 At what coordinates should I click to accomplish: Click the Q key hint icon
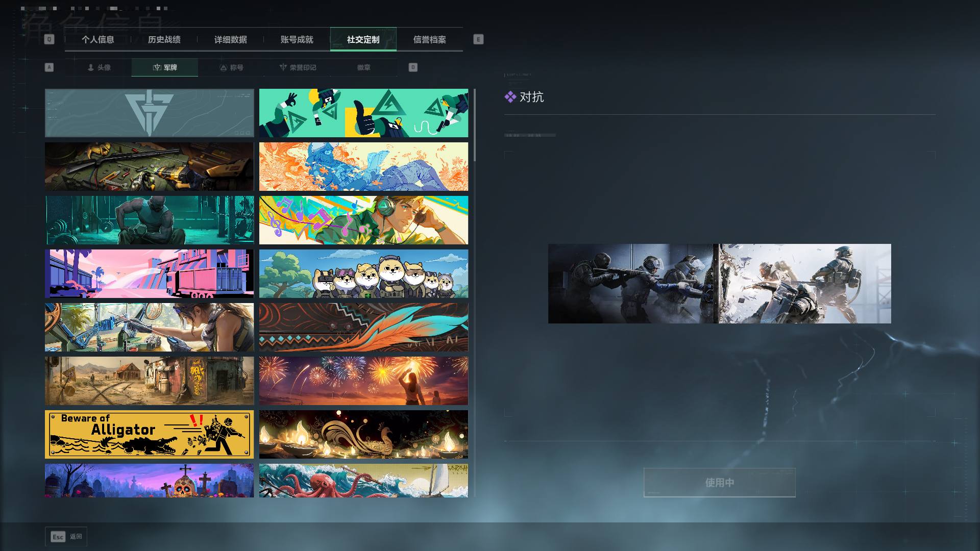49,39
